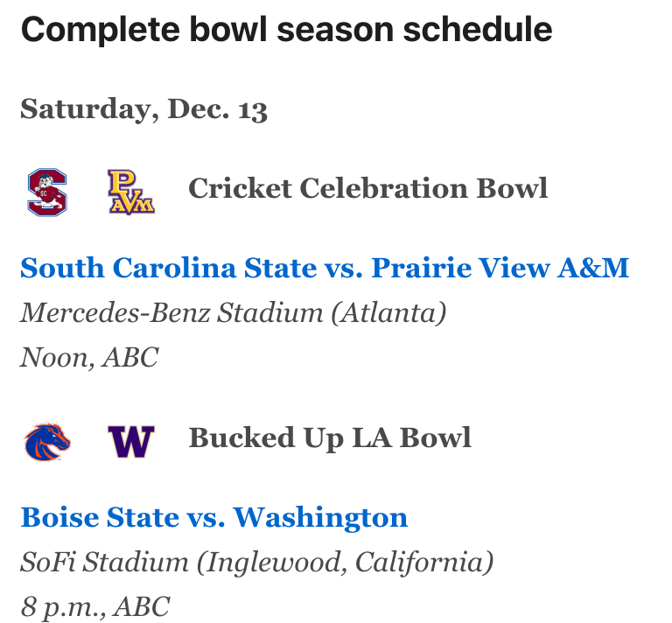This screenshot has width=672, height=623.
Task: Open the Boise State vs. Washington link
Action: click(213, 516)
